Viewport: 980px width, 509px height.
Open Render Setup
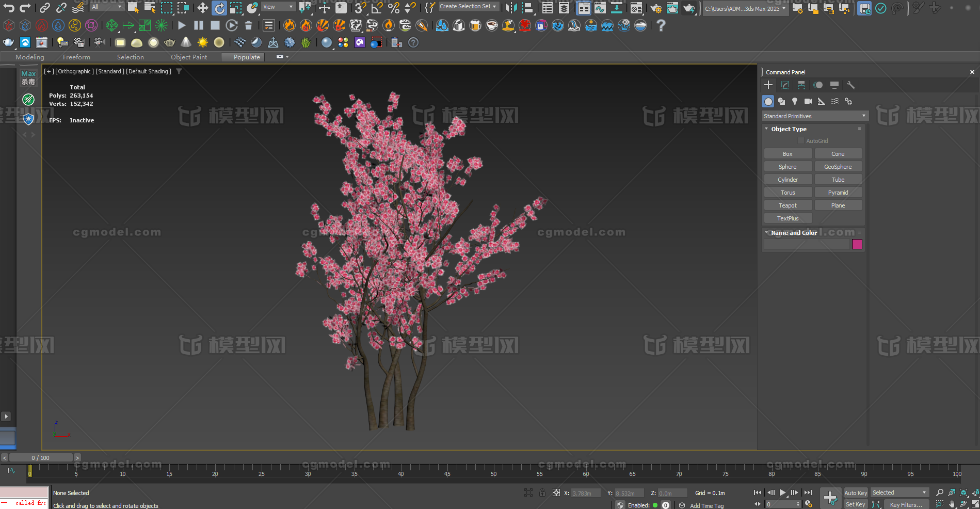coord(656,7)
